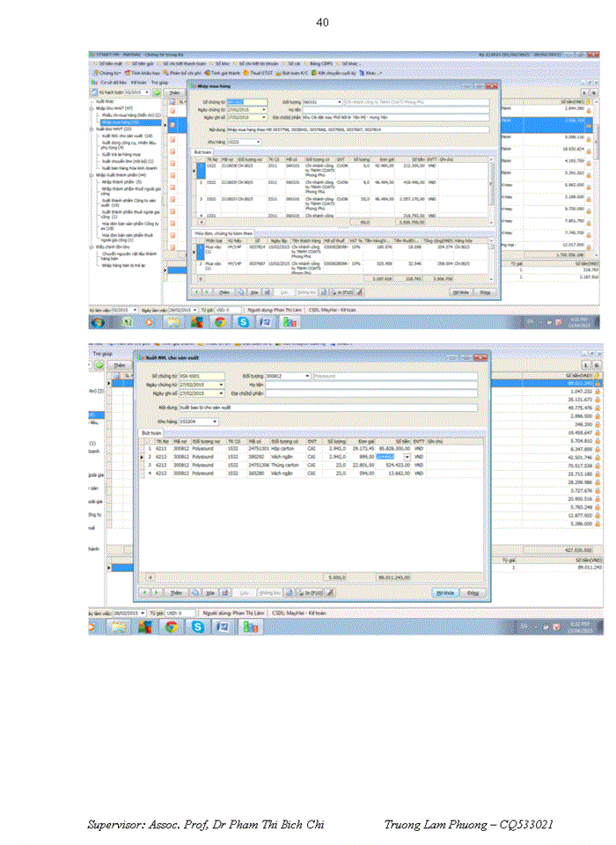Click Kết chuyển cuối kỳ toolbar item
The image size is (616, 845).
click(334, 72)
